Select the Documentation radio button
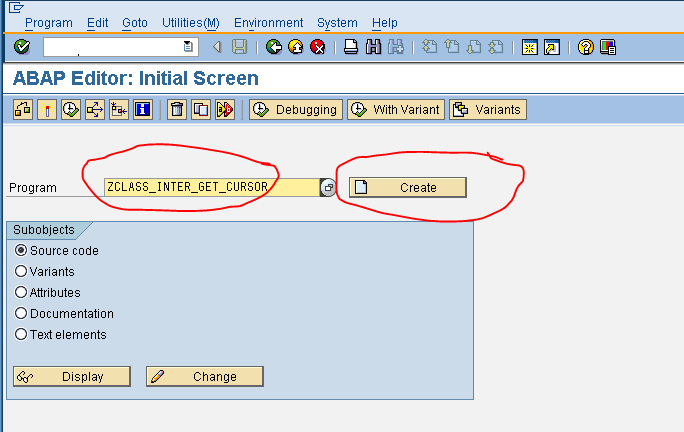Viewport: 684px width, 432px height. 21,313
